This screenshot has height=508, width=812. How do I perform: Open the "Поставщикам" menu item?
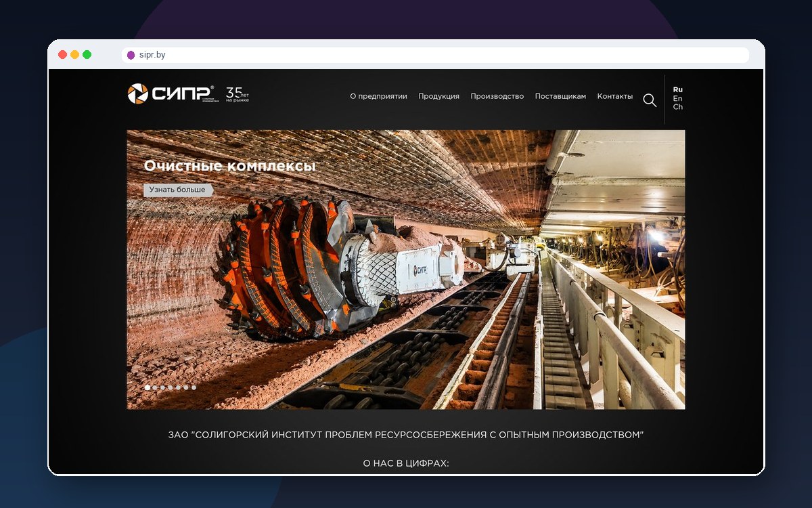coord(560,96)
